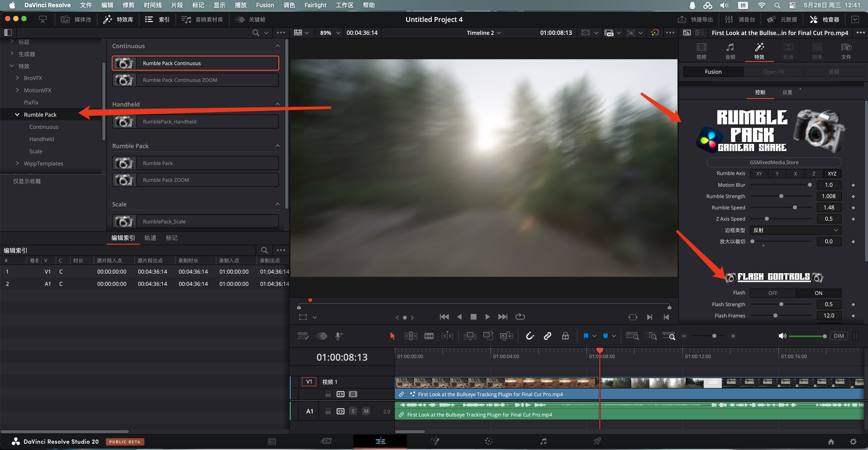Lock the V1 video track
This screenshot has height=450, width=868.
coord(327,394)
